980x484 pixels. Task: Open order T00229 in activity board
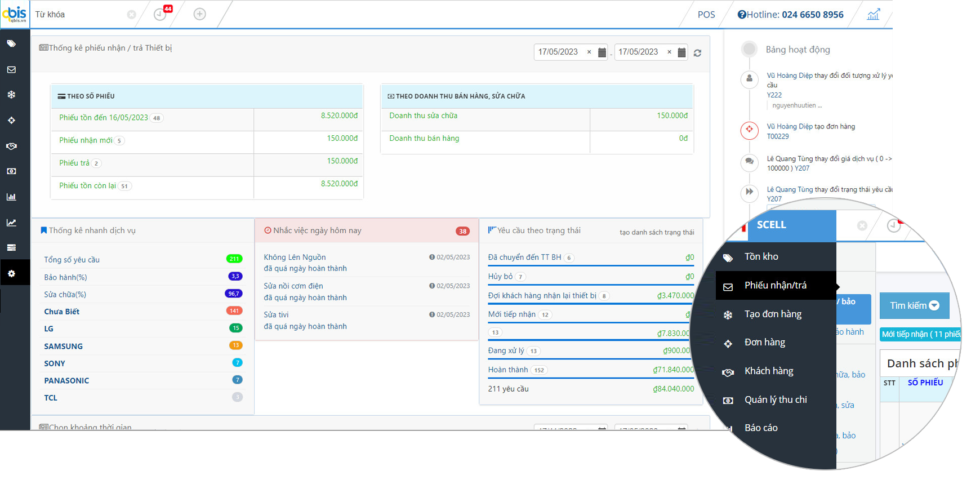point(778,136)
